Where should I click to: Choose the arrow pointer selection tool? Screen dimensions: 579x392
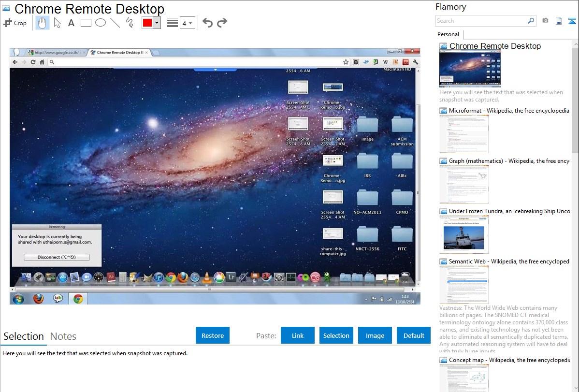(x=57, y=23)
